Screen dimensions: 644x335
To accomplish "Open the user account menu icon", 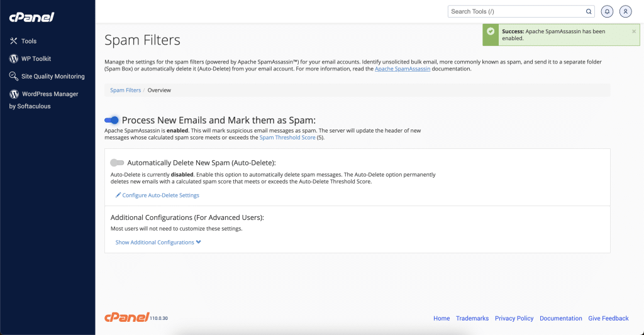I will pos(626,11).
